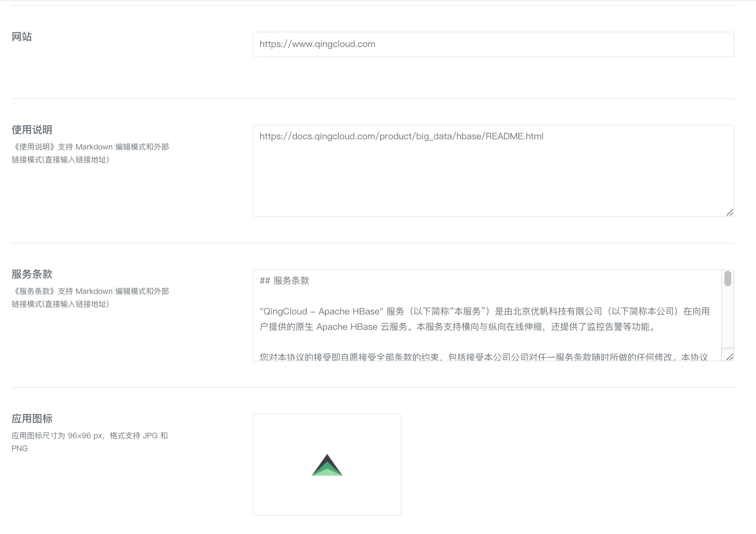Click the app icon upload thumbnail

click(x=327, y=465)
